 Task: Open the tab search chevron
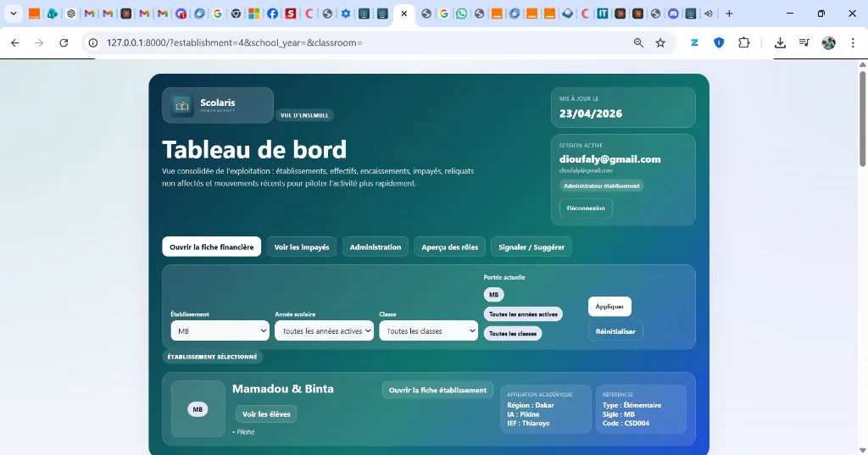[x=14, y=14]
